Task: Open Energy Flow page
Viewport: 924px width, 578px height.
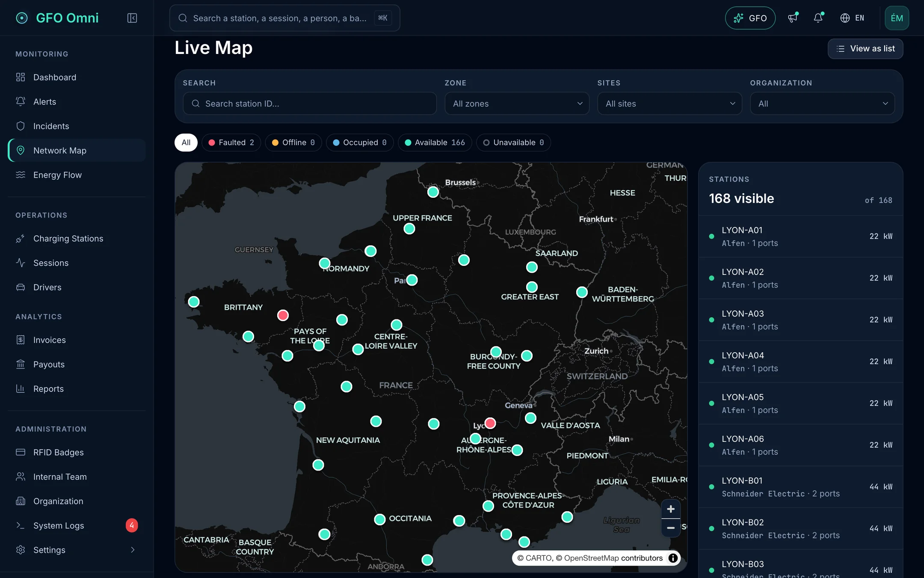Action: pyautogui.click(x=77, y=175)
